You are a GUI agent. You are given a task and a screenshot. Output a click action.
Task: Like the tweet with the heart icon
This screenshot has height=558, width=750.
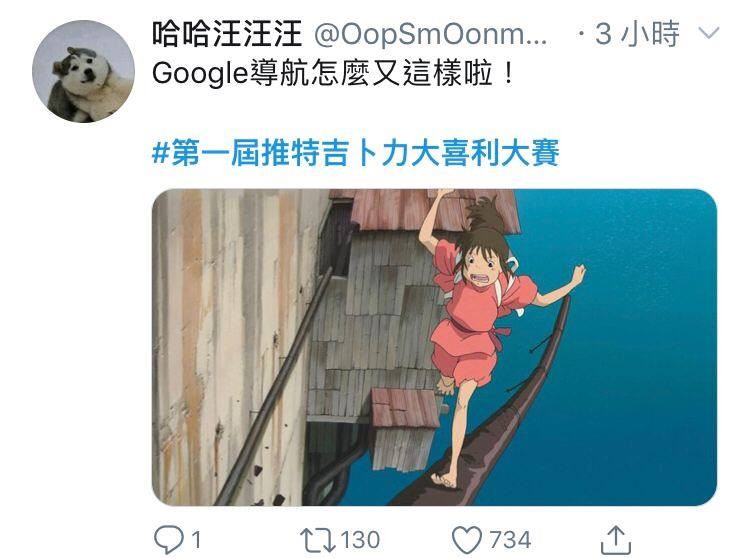pyautogui.click(x=467, y=540)
